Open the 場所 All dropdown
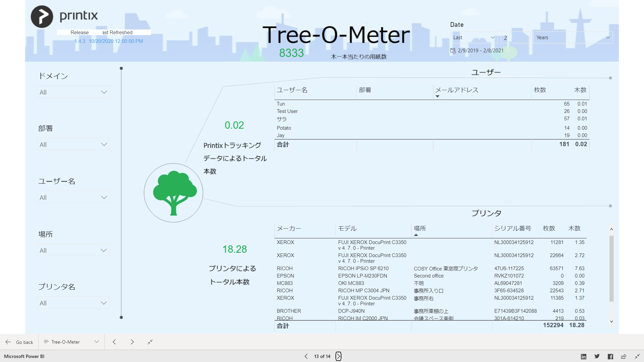 [x=73, y=250]
